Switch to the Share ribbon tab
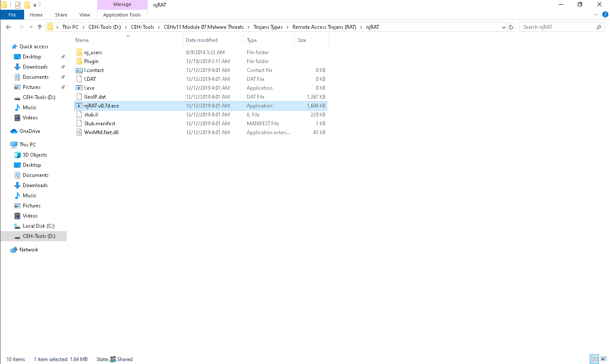The height and width of the screenshot is (364, 610). point(61,15)
